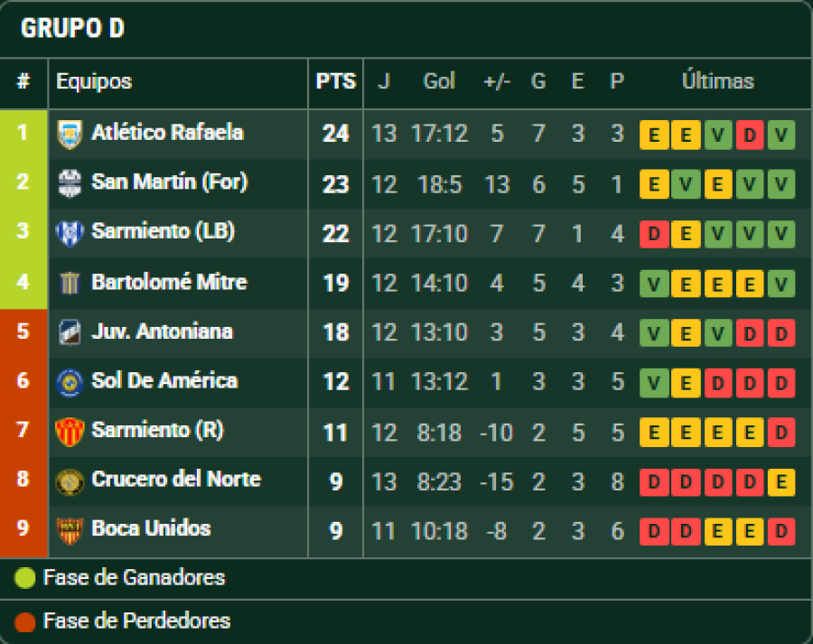813x644 pixels.
Task: Click the GRUPO D title heading
Action: pyautogui.click(x=72, y=29)
